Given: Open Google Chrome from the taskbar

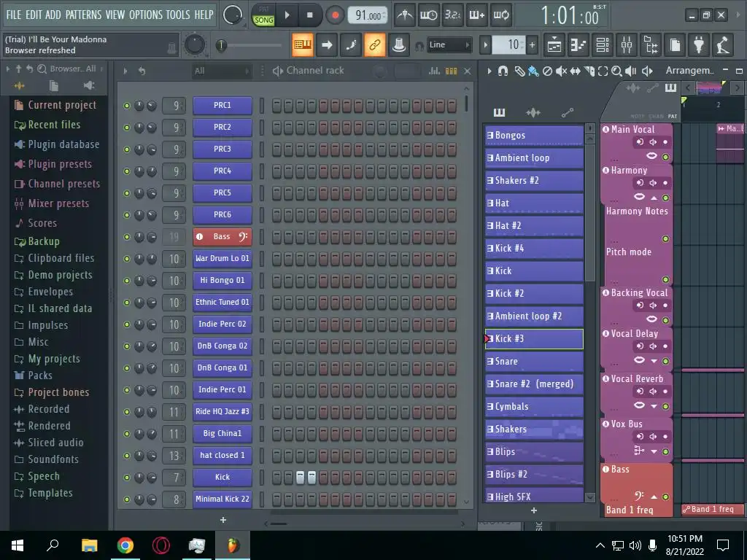Looking at the screenshot, I should [125, 545].
